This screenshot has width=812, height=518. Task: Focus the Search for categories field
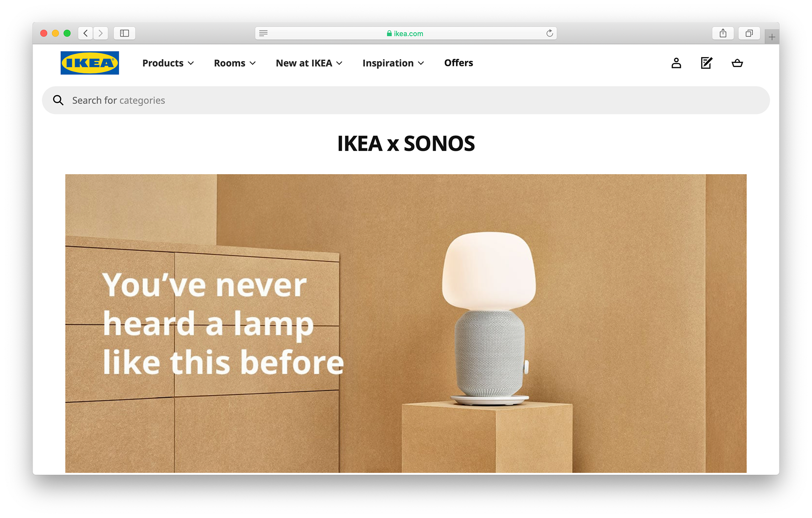pyautogui.click(x=406, y=100)
